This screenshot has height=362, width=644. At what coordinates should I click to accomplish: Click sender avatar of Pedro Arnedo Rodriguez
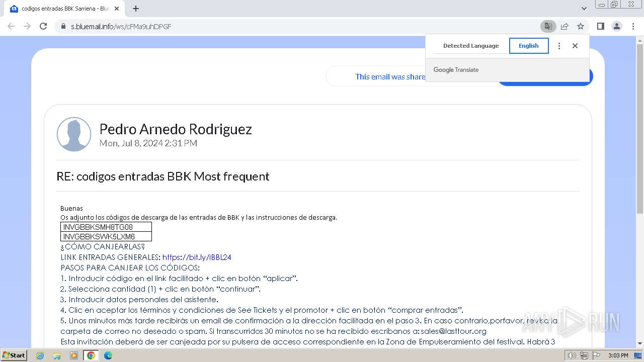74,134
